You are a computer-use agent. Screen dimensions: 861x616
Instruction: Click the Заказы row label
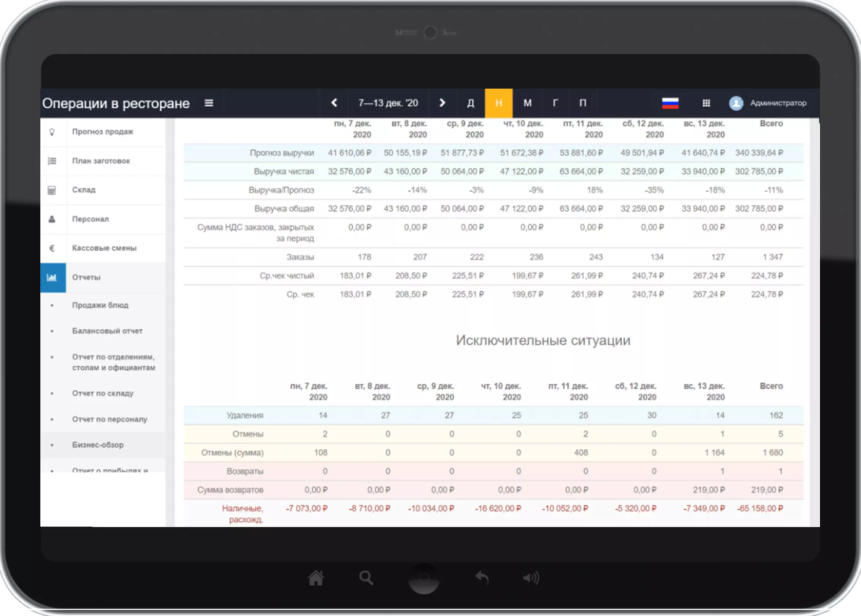(300, 257)
